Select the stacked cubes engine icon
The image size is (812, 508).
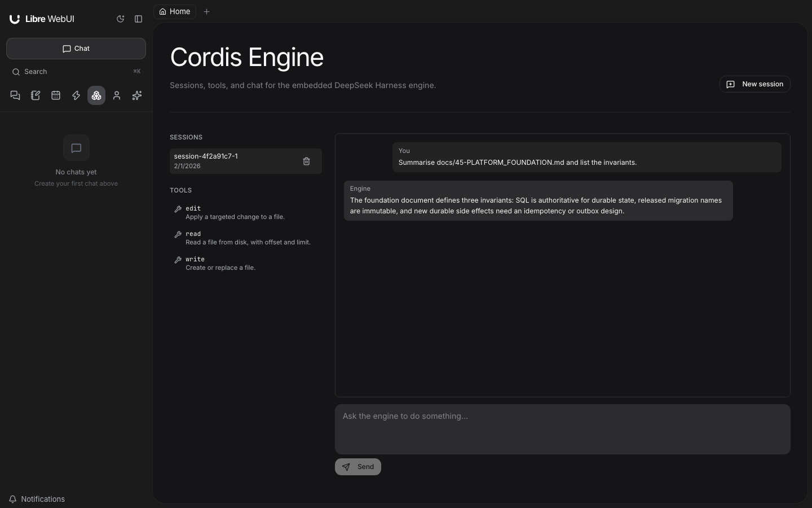(96, 95)
